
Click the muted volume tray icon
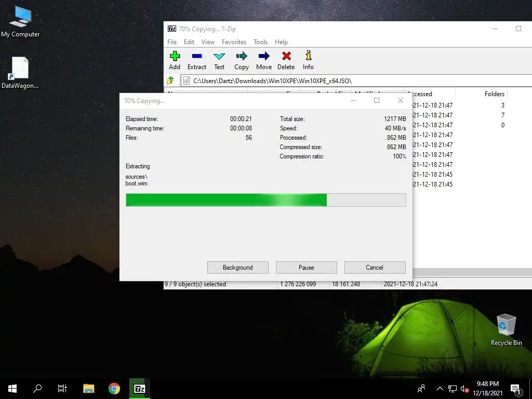click(x=464, y=389)
